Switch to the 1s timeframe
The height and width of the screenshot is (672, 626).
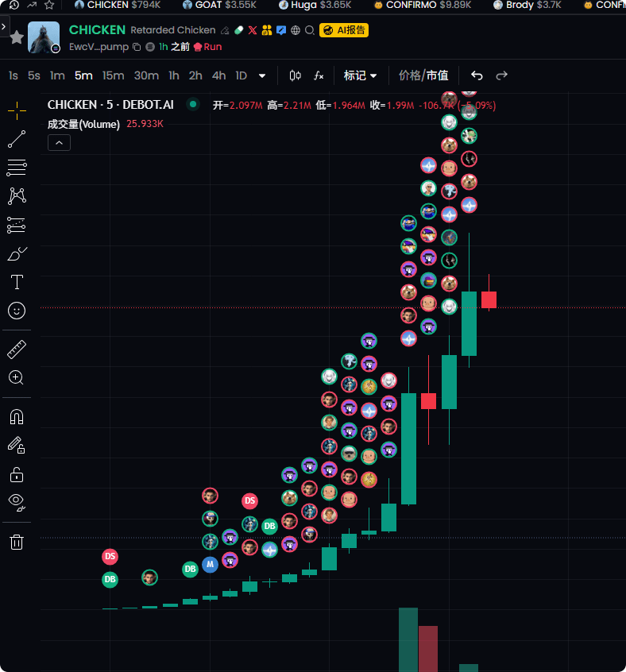(14, 75)
